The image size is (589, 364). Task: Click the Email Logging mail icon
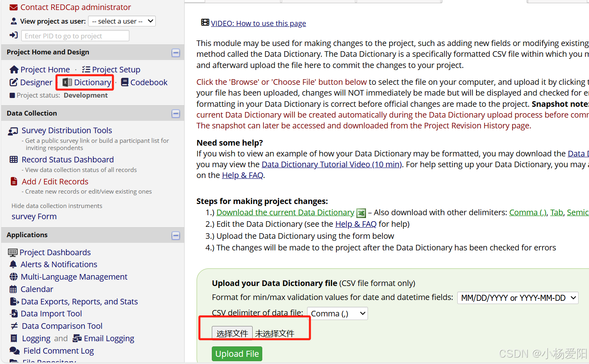click(x=77, y=338)
